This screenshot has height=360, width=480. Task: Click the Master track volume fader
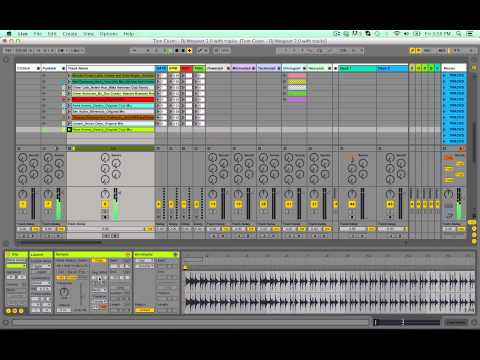tap(459, 204)
